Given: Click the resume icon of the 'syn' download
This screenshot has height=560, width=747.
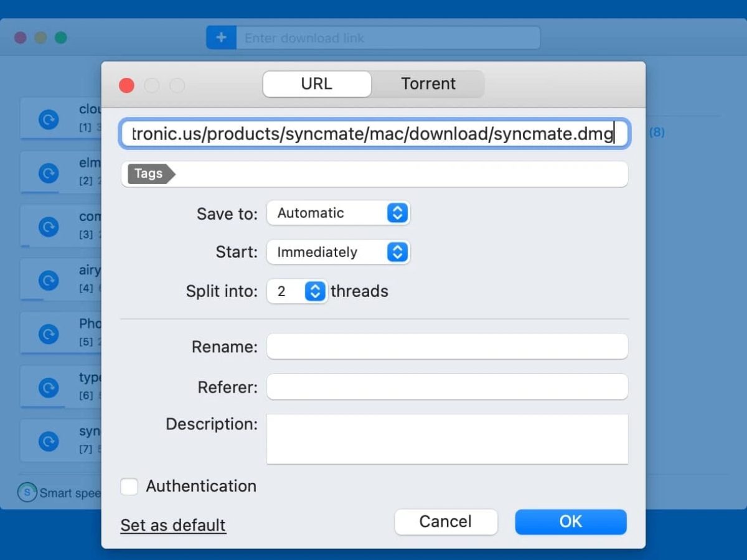Looking at the screenshot, I should pyautogui.click(x=49, y=441).
